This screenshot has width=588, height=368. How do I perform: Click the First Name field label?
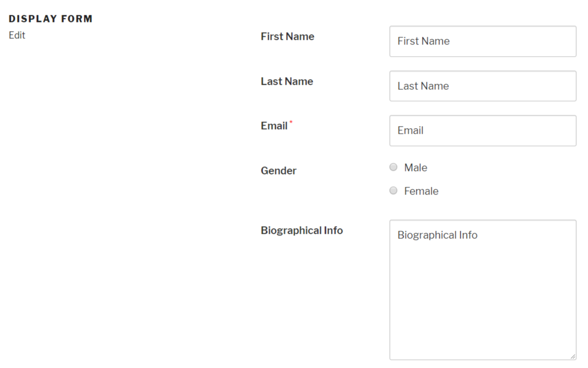(287, 36)
